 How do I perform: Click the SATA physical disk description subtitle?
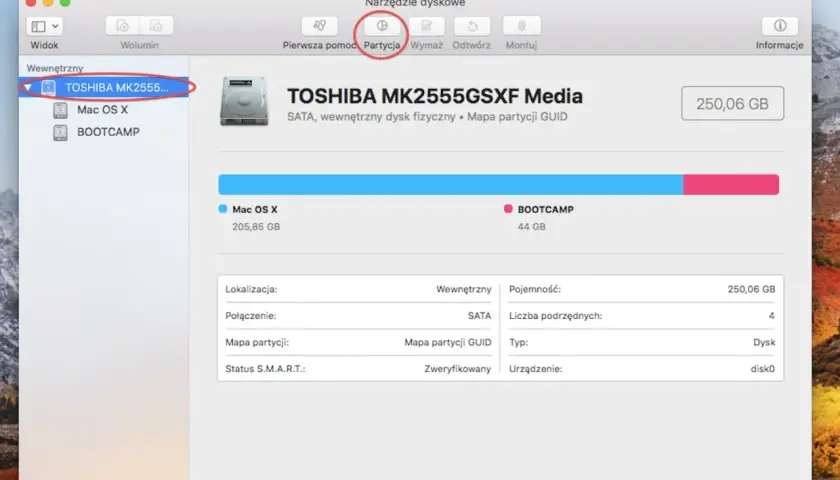427,117
